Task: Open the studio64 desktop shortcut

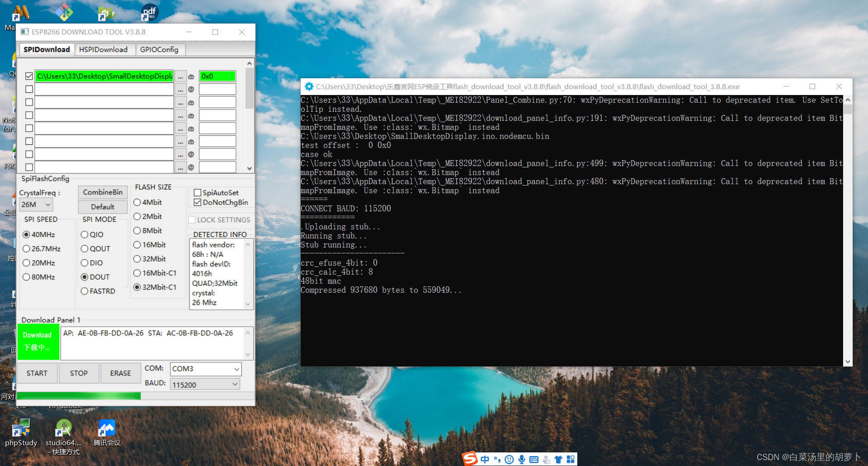Action: point(64,437)
